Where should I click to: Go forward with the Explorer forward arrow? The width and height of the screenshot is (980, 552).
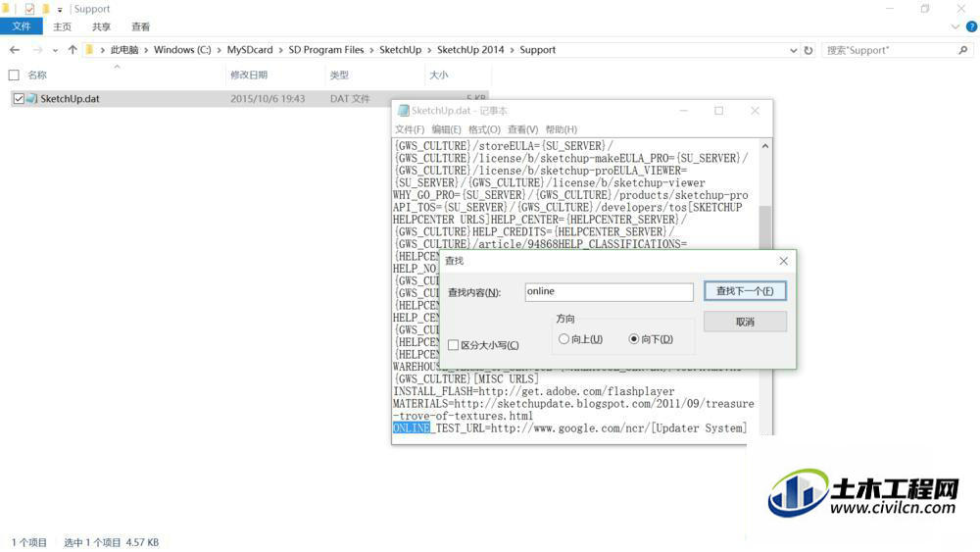pos(37,50)
